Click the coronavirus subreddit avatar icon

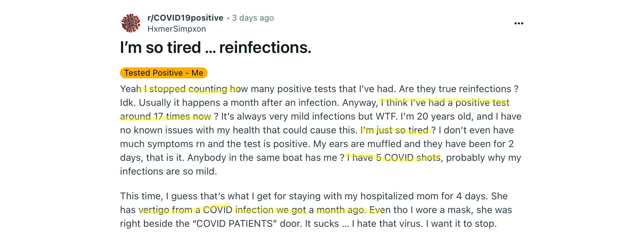point(131,23)
